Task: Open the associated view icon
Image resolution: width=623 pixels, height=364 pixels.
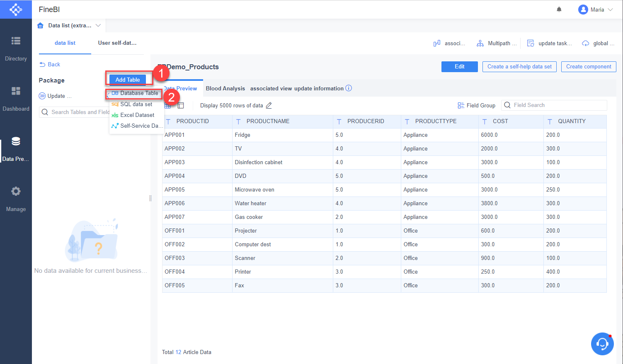Action: tap(436, 43)
